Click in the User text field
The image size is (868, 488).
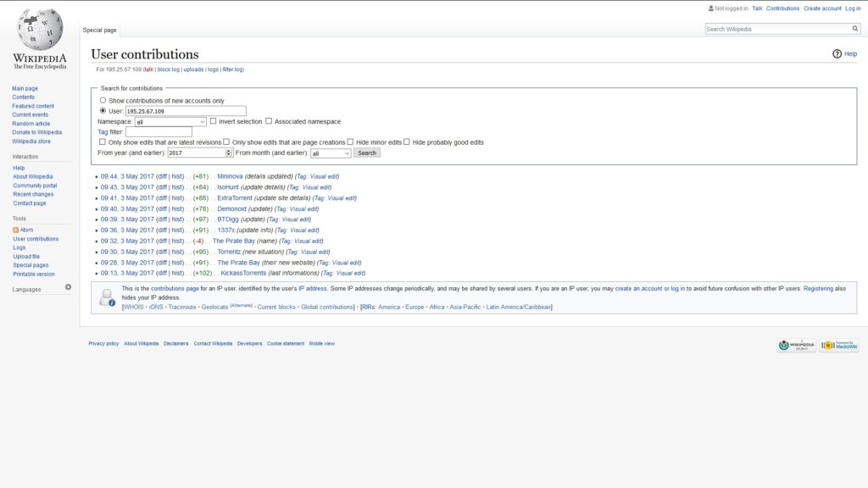(186, 111)
